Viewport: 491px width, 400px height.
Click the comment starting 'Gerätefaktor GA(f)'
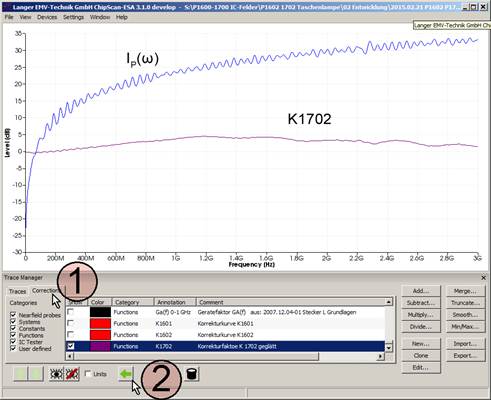coord(277,312)
